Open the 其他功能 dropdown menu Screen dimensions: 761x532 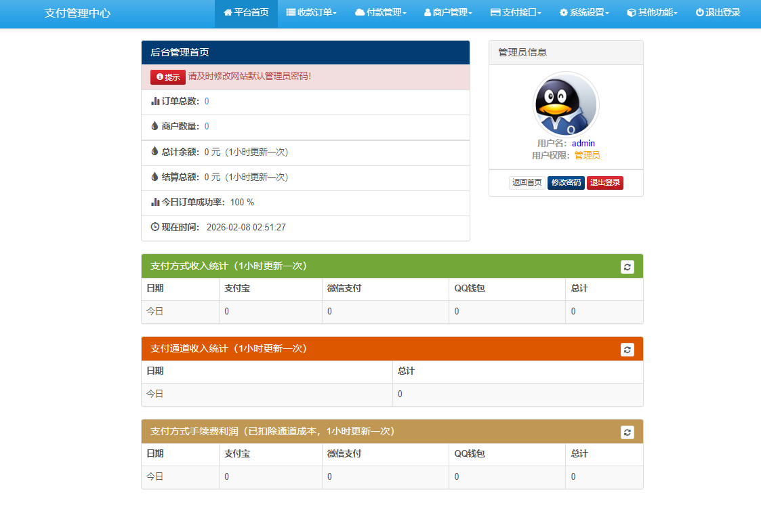point(651,13)
